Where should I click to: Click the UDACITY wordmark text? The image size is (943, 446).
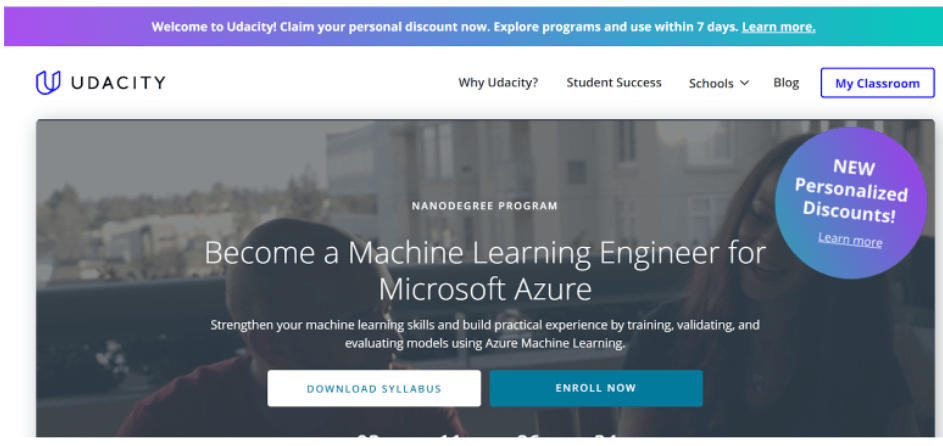(x=118, y=83)
